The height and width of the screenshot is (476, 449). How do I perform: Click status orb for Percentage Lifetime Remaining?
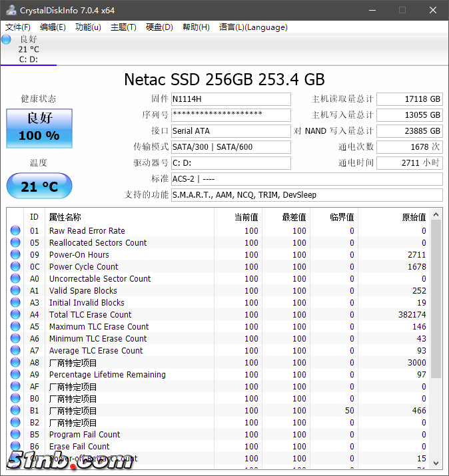point(15,375)
